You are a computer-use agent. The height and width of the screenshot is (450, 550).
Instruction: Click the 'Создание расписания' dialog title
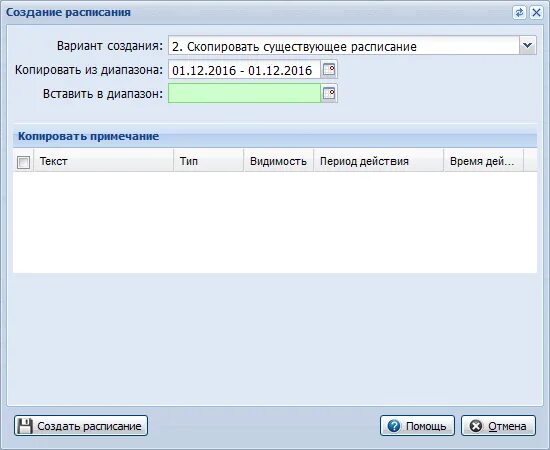coord(68,12)
